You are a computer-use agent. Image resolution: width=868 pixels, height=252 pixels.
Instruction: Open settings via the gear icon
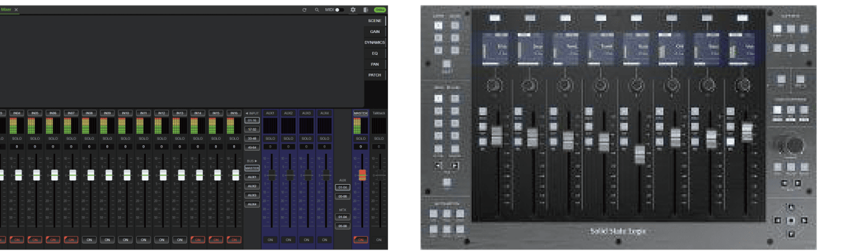tap(353, 10)
